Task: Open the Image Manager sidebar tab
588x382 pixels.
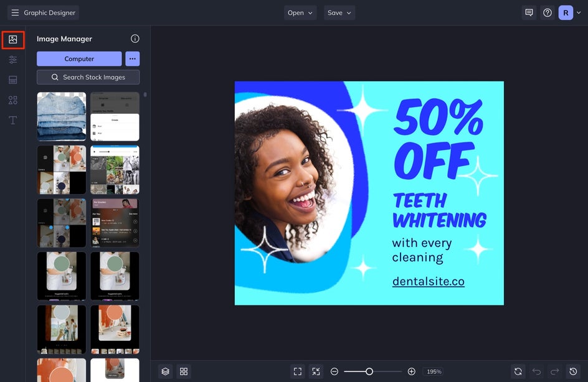Action: point(12,40)
